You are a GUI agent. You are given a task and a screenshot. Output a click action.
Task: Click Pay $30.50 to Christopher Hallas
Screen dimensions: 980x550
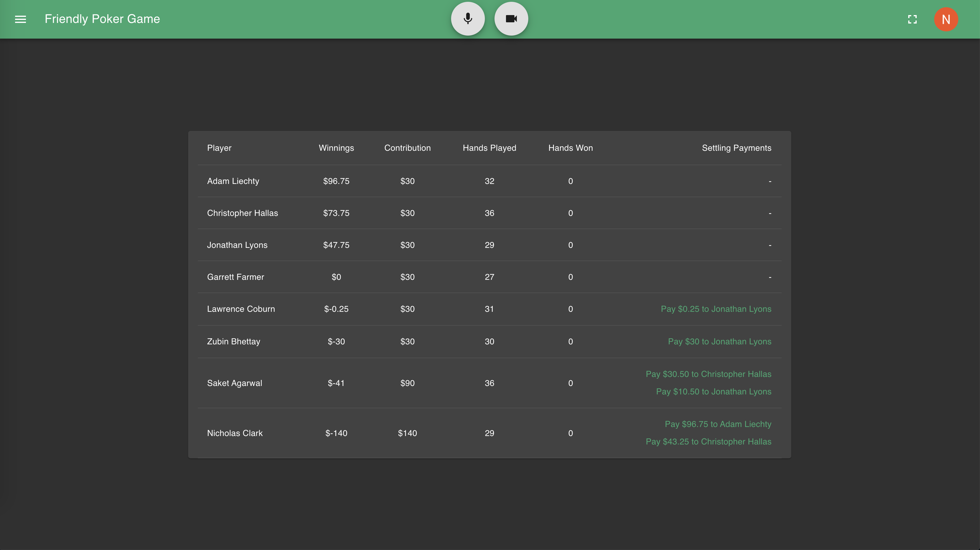(708, 374)
